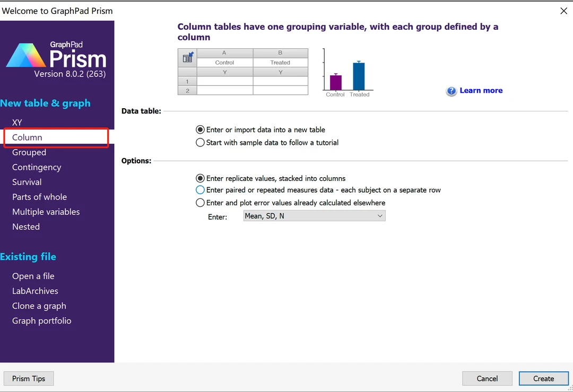Select Contingency table type

point(37,167)
